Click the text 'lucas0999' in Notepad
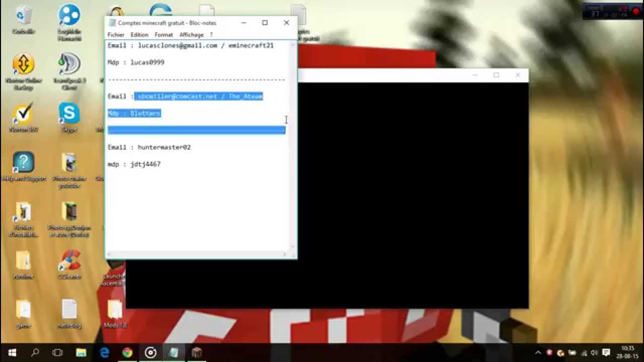644x362 pixels. (x=147, y=62)
